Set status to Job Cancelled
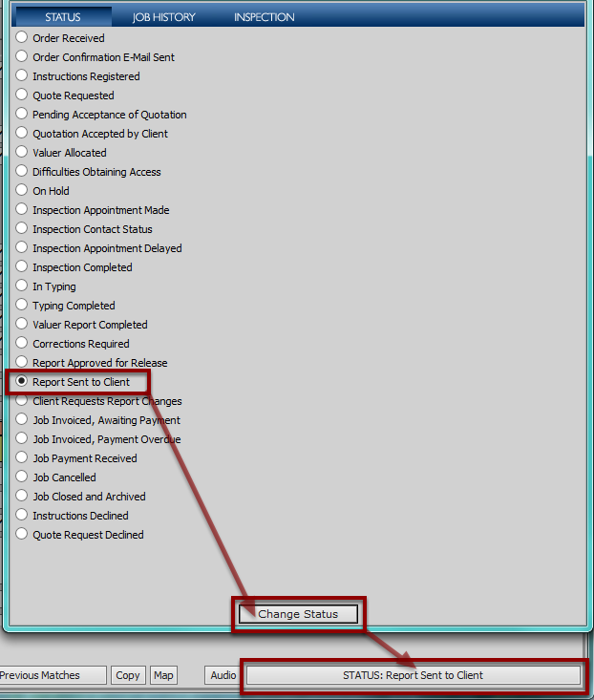The width and height of the screenshot is (594, 700). click(21, 477)
